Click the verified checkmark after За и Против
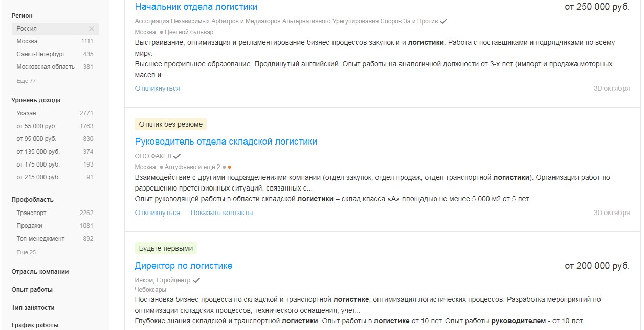644x330 pixels. pos(443,21)
